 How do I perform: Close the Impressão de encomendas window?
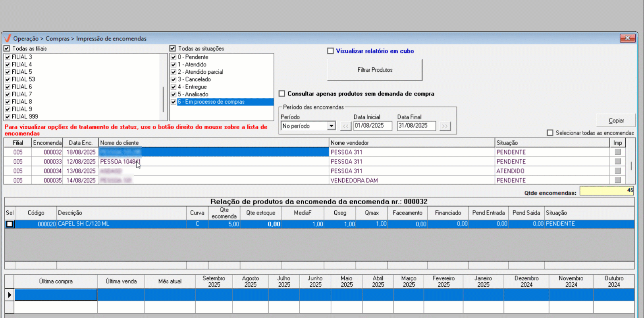[x=627, y=38]
